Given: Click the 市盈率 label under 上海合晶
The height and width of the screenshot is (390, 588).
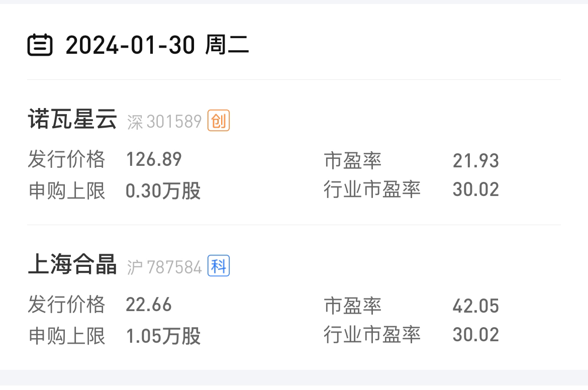Looking at the screenshot, I should [x=353, y=306].
